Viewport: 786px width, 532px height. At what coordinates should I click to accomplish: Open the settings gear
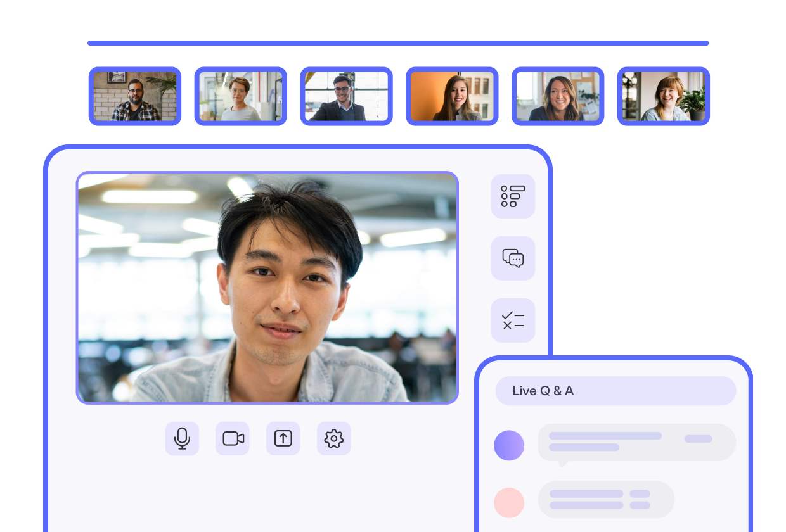pyautogui.click(x=334, y=438)
